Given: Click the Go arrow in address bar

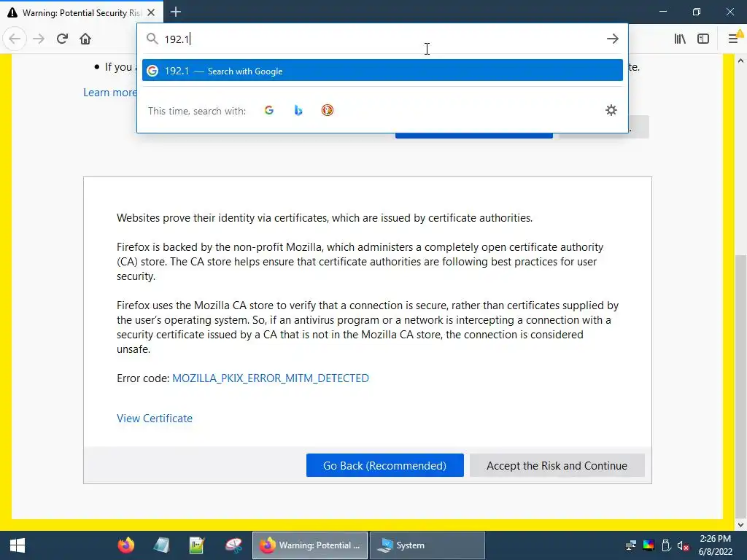Looking at the screenshot, I should (x=613, y=39).
